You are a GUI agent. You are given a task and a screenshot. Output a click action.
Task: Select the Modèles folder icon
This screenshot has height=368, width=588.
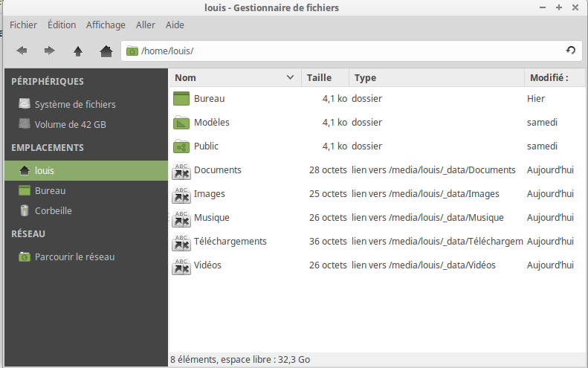coord(181,122)
